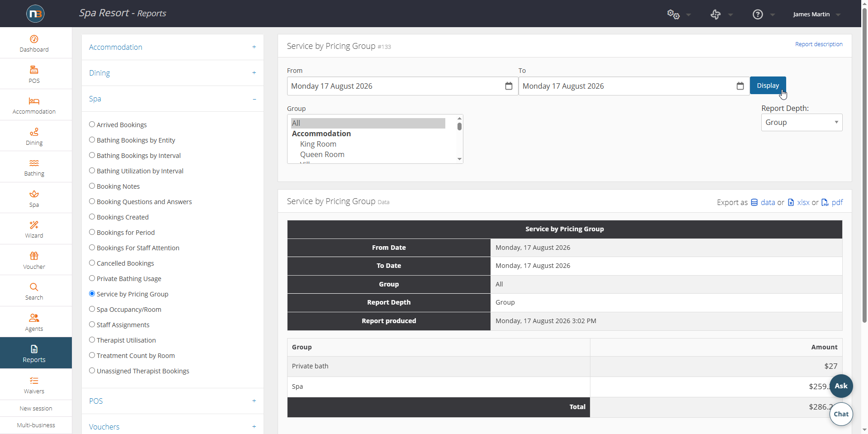Image resolution: width=868 pixels, height=434 pixels.
Task: Expand the Accommodation reports section
Action: 172,47
